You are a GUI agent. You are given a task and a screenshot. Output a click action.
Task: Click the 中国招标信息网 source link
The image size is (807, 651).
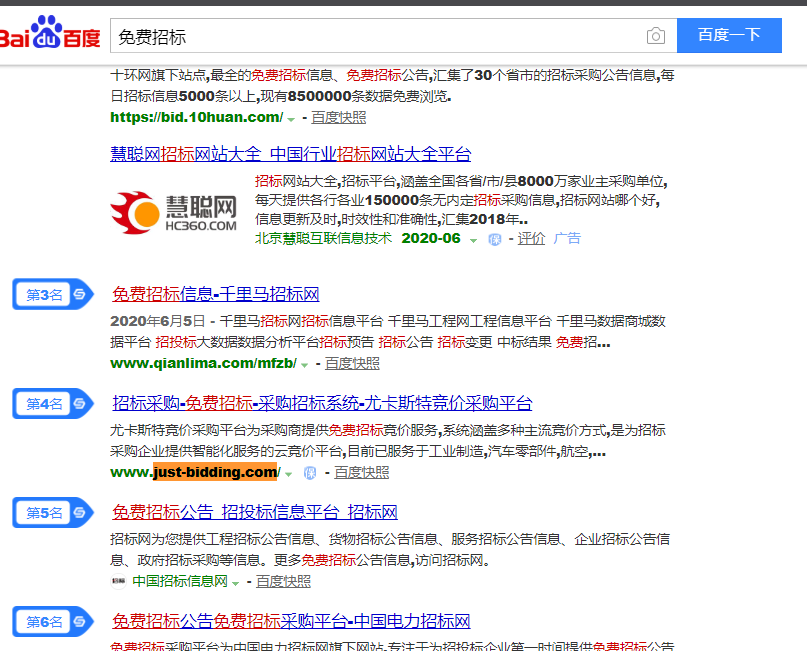[x=180, y=581]
